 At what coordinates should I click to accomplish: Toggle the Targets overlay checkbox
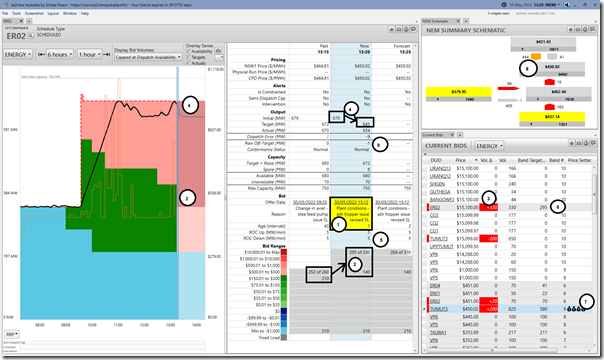pyautogui.click(x=188, y=57)
